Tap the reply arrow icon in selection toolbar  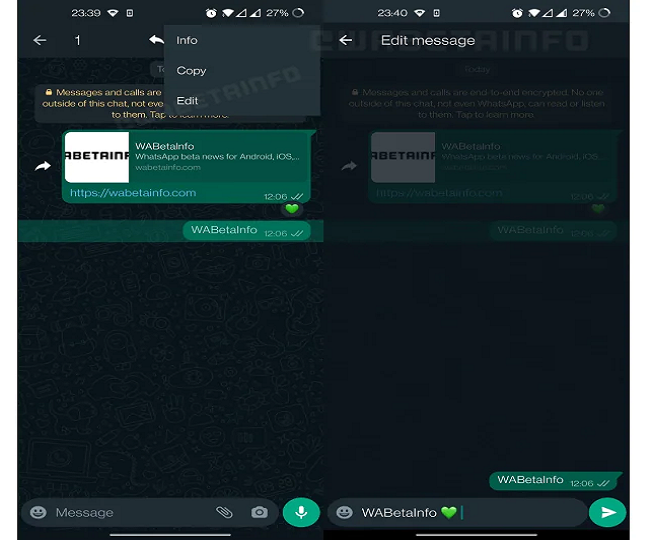tap(156, 40)
